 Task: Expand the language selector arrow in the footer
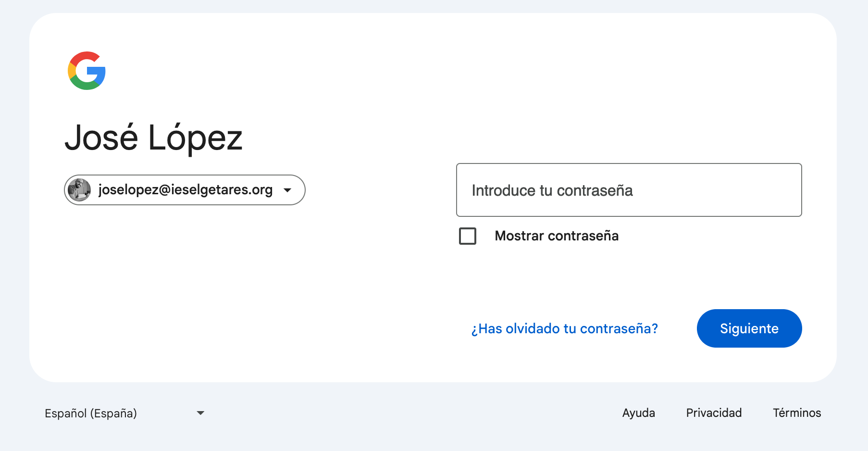click(201, 413)
